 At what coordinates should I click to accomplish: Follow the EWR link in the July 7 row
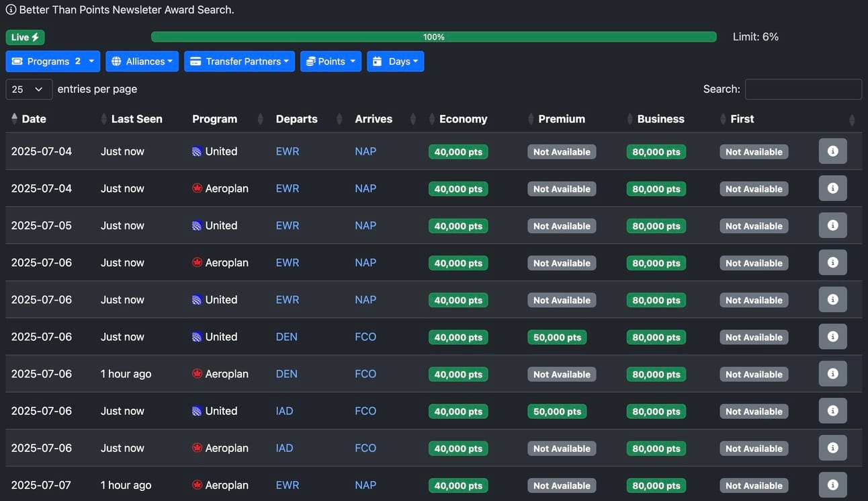[x=288, y=484]
